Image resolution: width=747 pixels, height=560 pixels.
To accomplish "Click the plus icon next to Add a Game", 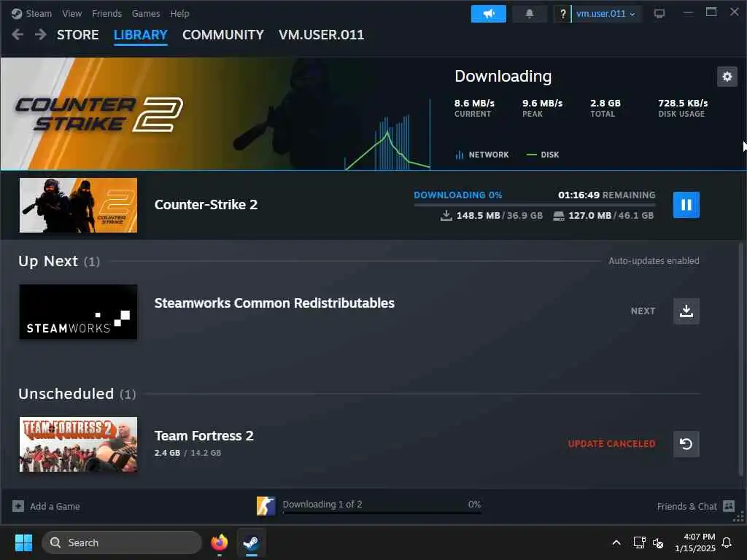I will tap(18, 506).
